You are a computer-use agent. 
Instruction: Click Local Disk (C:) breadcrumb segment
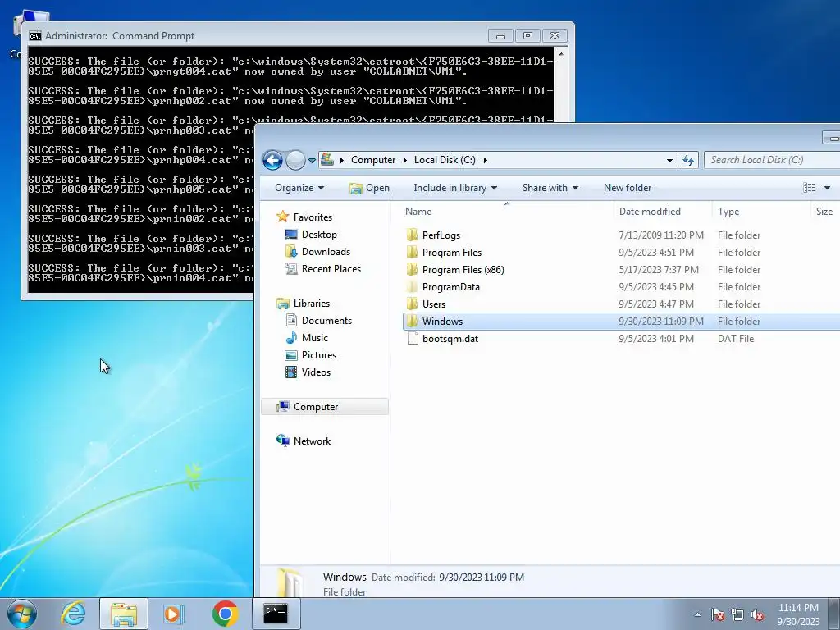[x=445, y=160]
